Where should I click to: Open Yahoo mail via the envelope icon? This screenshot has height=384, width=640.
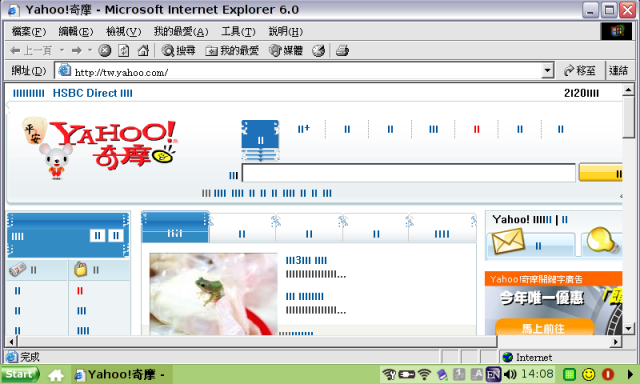coord(508,241)
